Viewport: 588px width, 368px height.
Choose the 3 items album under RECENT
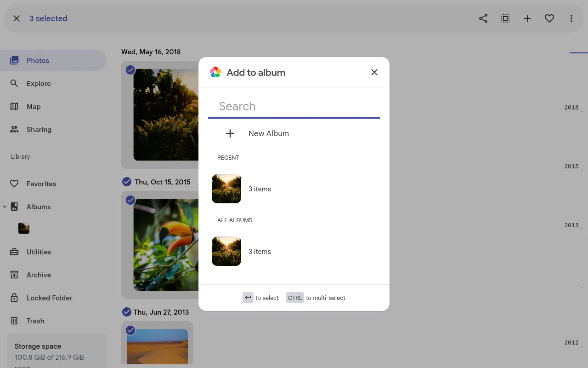[294, 189]
